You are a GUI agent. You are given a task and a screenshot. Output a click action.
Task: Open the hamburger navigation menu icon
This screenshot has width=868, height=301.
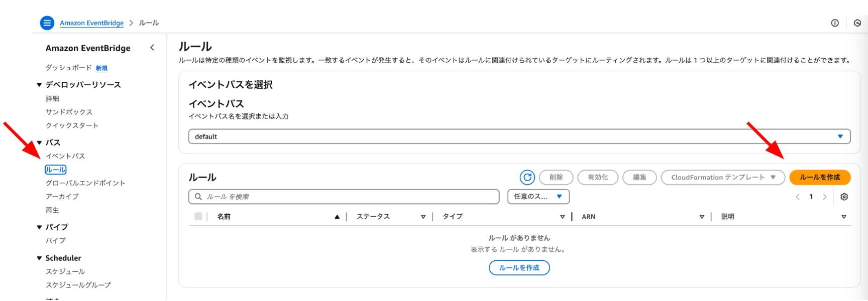(x=47, y=23)
